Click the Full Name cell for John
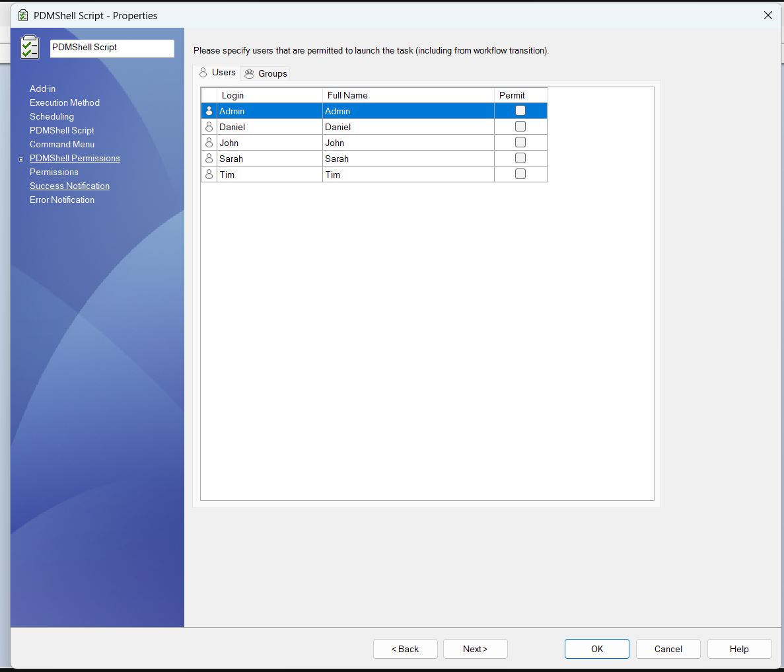This screenshot has width=784, height=672. coord(408,143)
